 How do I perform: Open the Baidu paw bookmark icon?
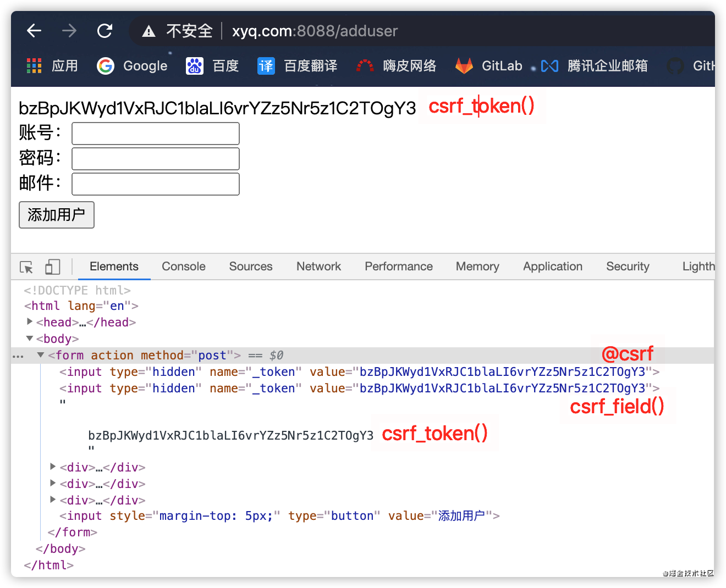(x=195, y=66)
